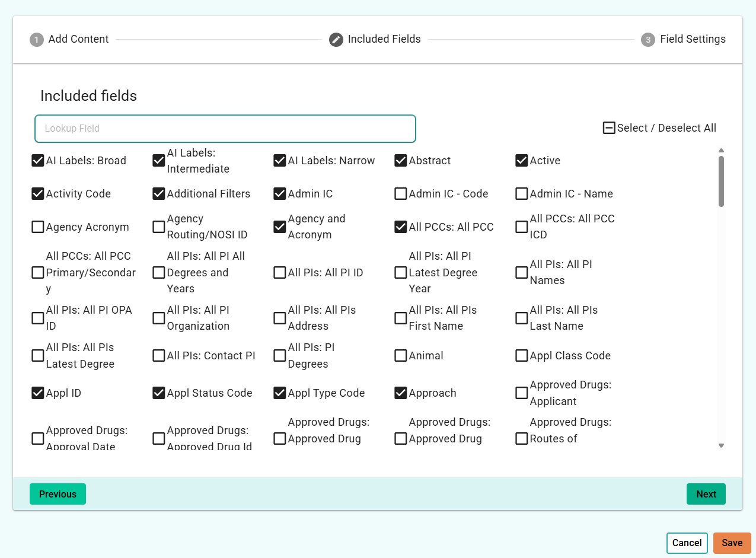Check All PIs: All PI Organization checkbox
Screen dimensions: 756x558
pos(159,318)
